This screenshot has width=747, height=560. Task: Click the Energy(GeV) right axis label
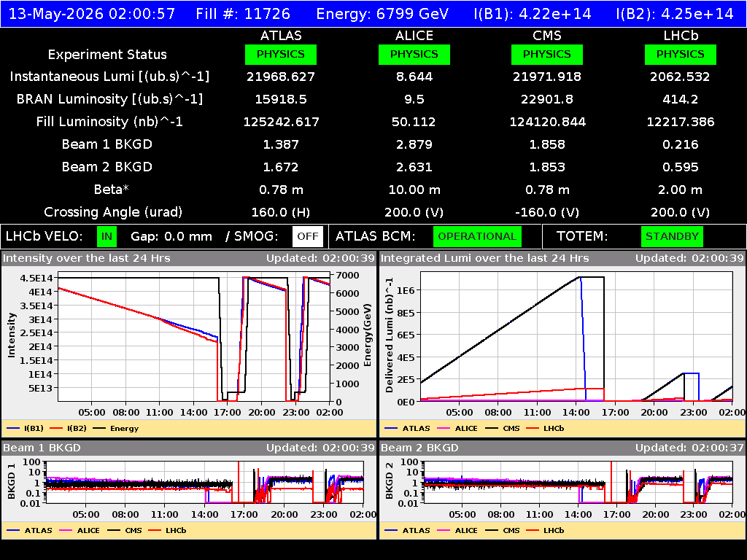point(368,335)
